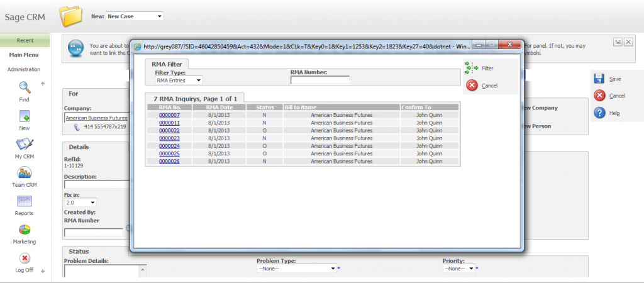
Task: Dismiss the info panel with X icon
Action: tap(628, 42)
